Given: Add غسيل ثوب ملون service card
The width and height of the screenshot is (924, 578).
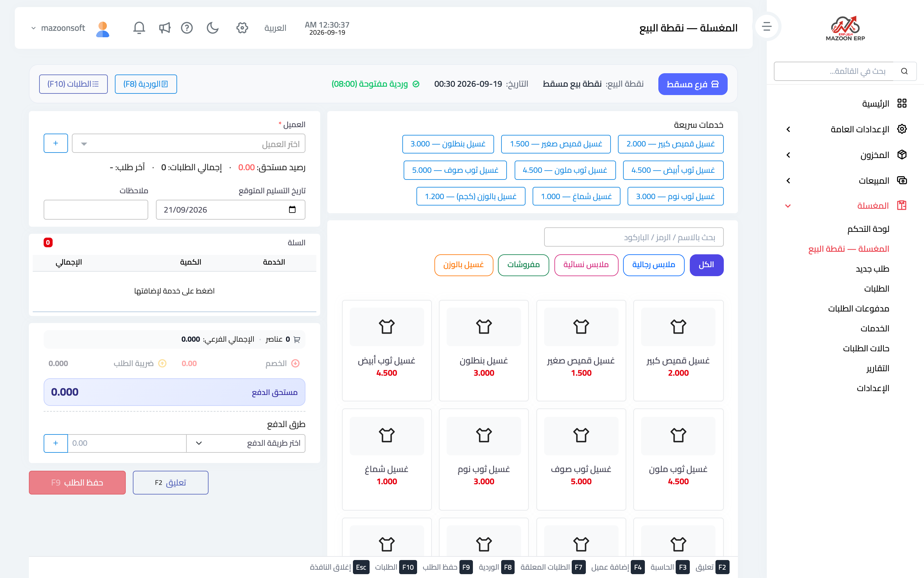Looking at the screenshot, I should tap(678, 459).
